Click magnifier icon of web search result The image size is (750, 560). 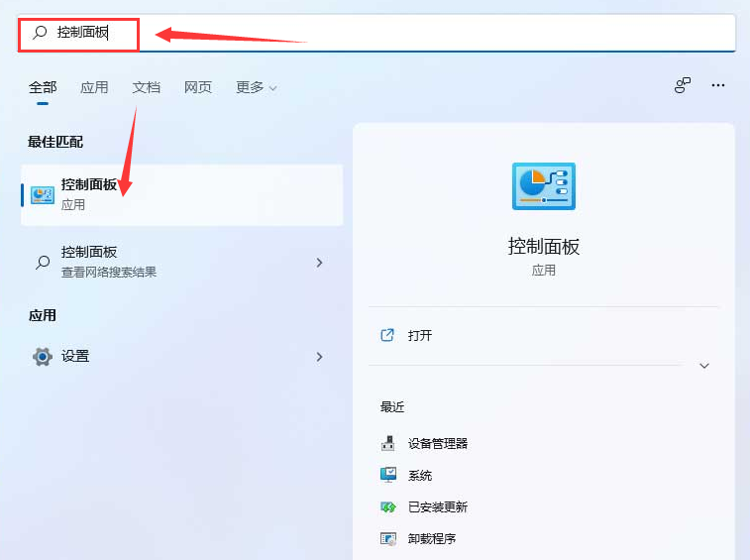click(43, 263)
